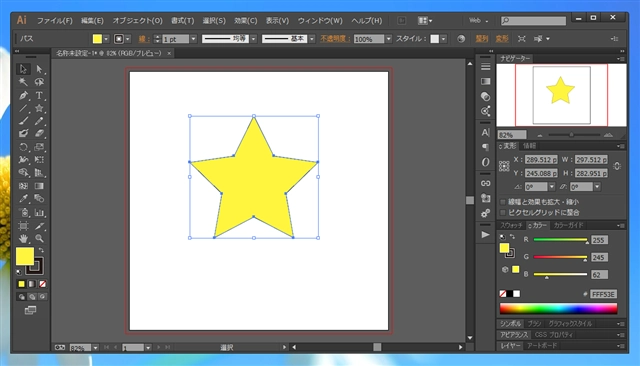Screen dimensions: 640x366
Task: Select the Eyedropper tool
Action: [23, 199]
